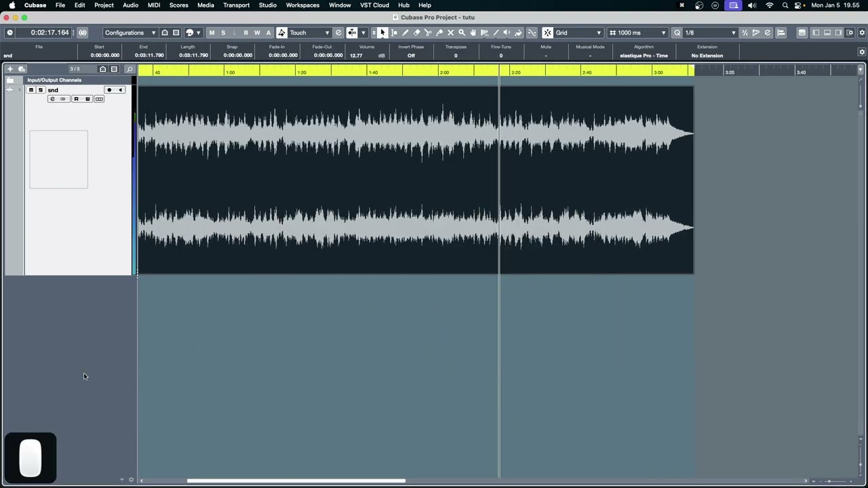The width and height of the screenshot is (868, 488).
Task: Toggle monitor speaker on snd track
Action: pos(120,90)
